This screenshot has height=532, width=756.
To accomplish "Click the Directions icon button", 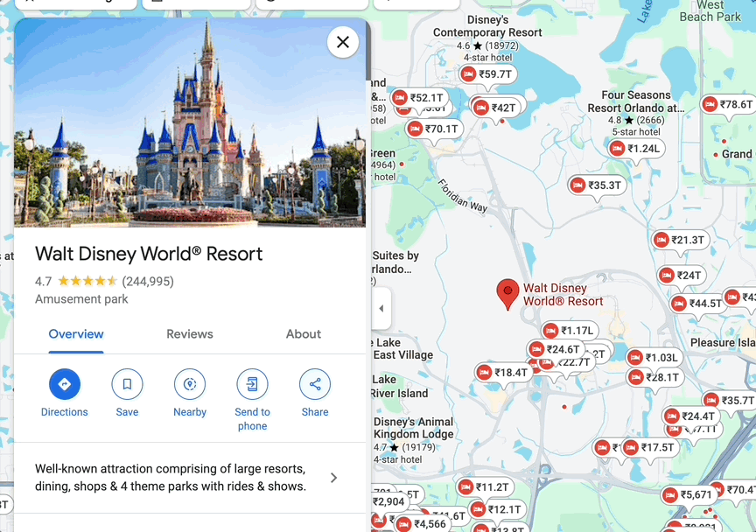I will 64,384.
